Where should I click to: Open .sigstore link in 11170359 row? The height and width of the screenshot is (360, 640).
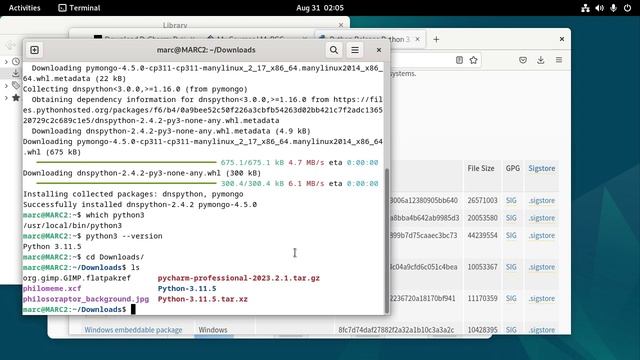pyautogui.click(x=542, y=298)
